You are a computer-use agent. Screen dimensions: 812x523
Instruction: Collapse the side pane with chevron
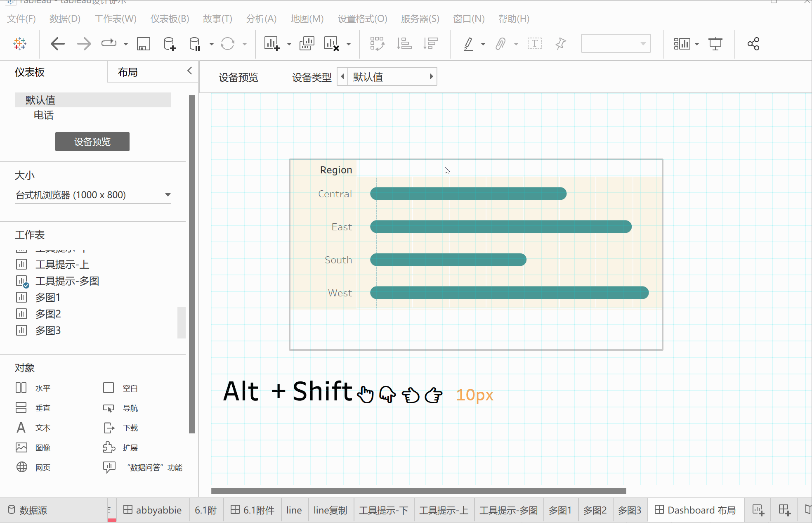189,71
